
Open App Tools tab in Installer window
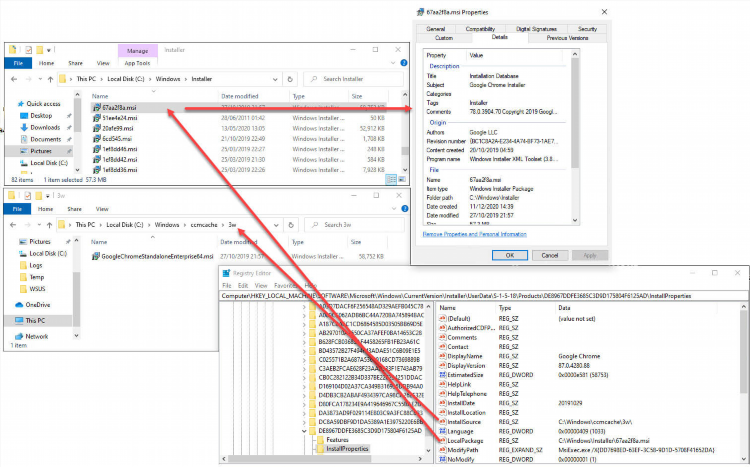pos(137,63)
